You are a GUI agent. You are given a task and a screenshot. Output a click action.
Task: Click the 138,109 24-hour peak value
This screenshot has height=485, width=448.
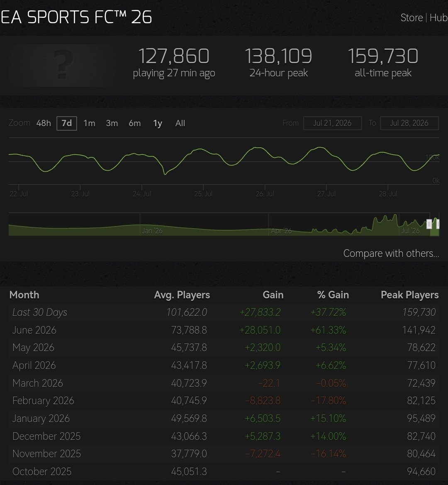[x=279, y=56]
